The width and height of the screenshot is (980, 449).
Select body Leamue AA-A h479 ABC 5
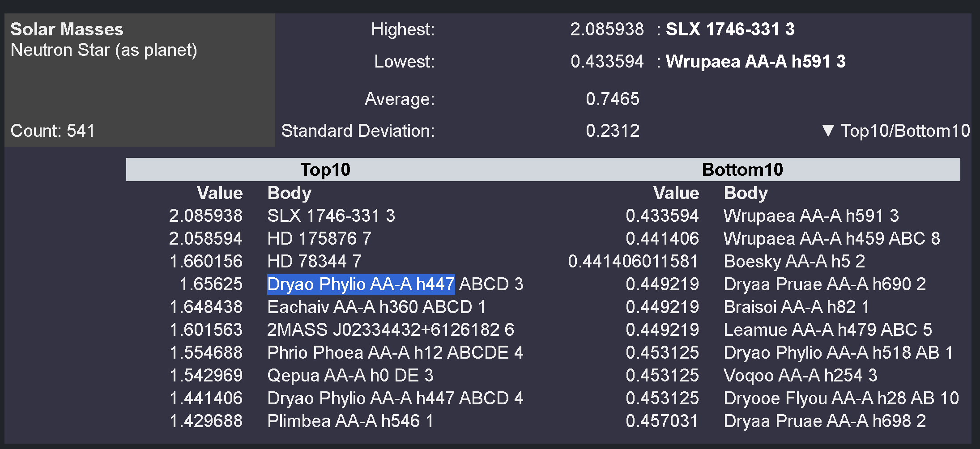click(x=828, y=330)
